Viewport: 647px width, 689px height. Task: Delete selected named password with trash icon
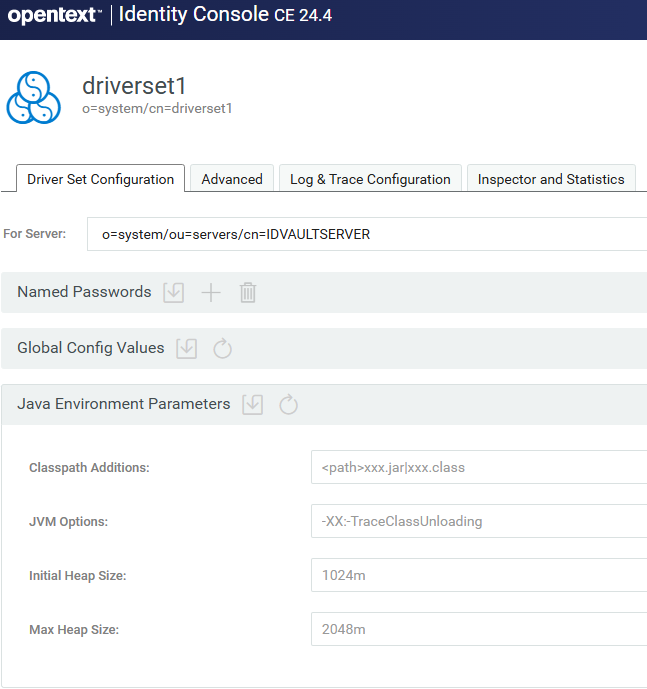248,292
